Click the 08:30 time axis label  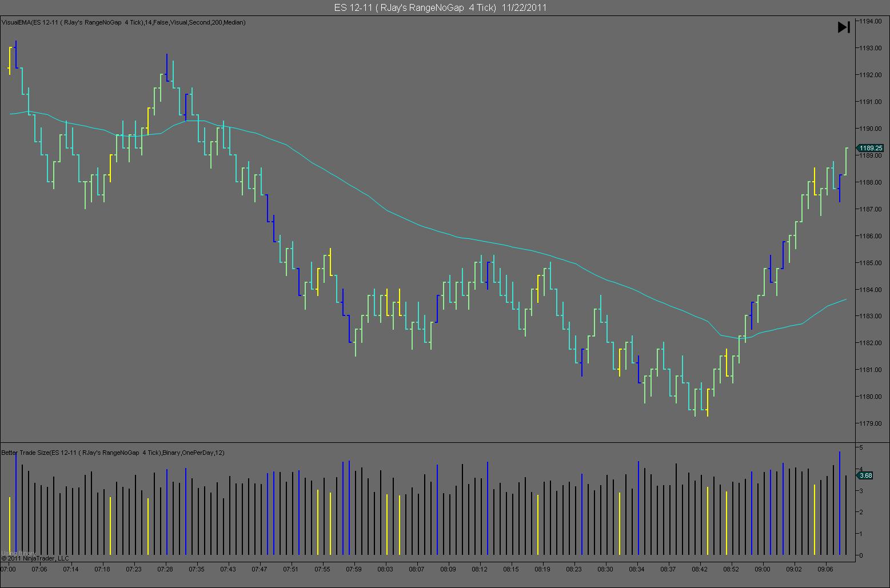[x=605, y=569]
